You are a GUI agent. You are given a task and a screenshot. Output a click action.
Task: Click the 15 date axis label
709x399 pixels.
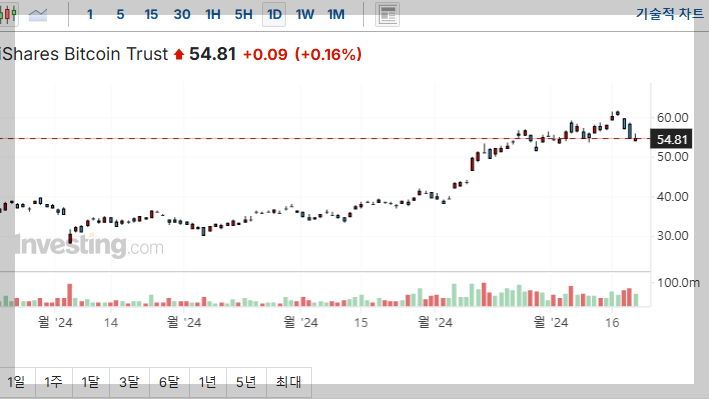[361, 323]
